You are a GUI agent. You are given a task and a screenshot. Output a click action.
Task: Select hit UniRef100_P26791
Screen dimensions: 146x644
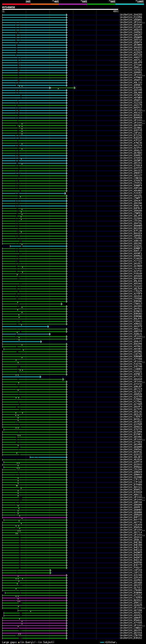click(x=131, y=364)
